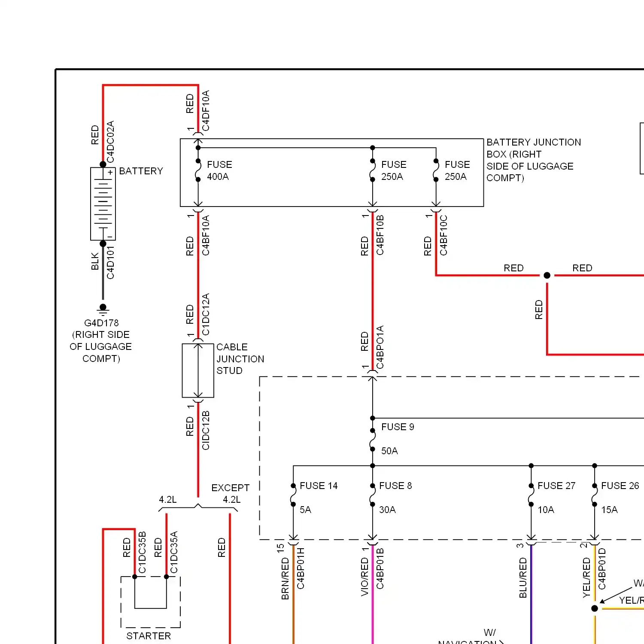Click the starter component dashed box
The width and height of the screenshot is (644, 644).
point(150,602)
